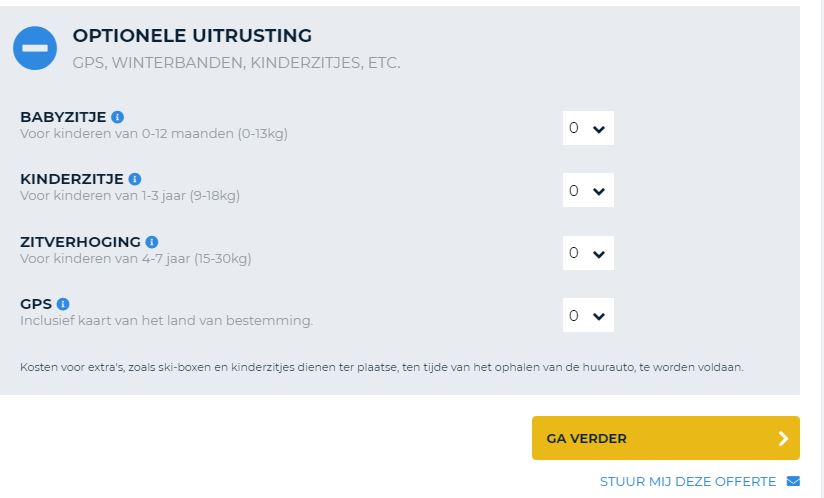Click the Optionele Uitrusting heading

coord(192,36)
